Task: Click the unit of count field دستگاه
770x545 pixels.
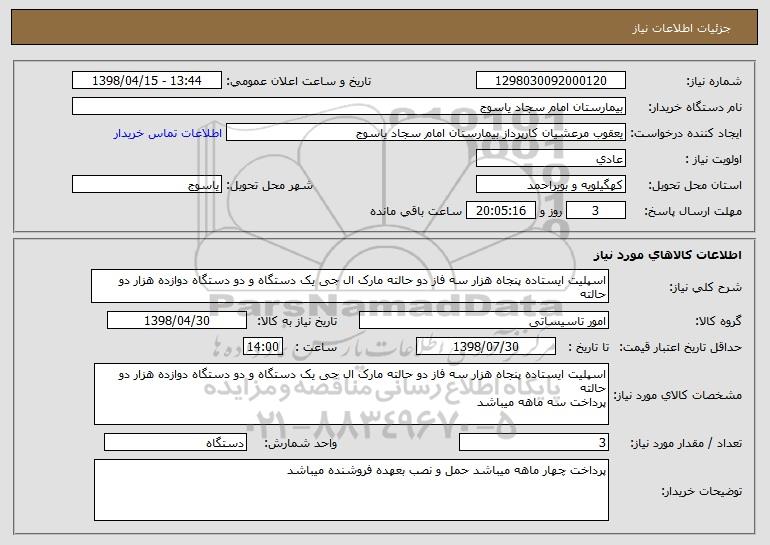Action: 175,442
